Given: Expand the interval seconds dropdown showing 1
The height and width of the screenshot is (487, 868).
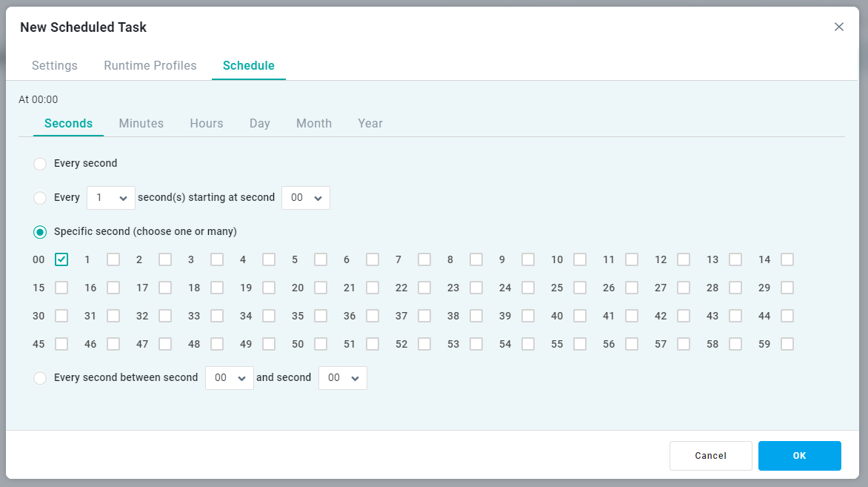Looking at the screenshot, I should pos(111,198).
